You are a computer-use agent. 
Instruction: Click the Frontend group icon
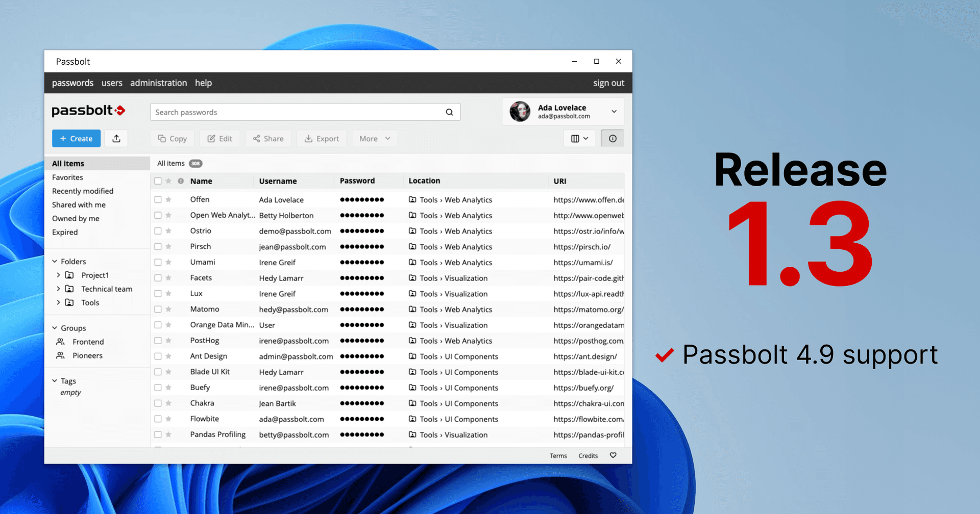60,342
